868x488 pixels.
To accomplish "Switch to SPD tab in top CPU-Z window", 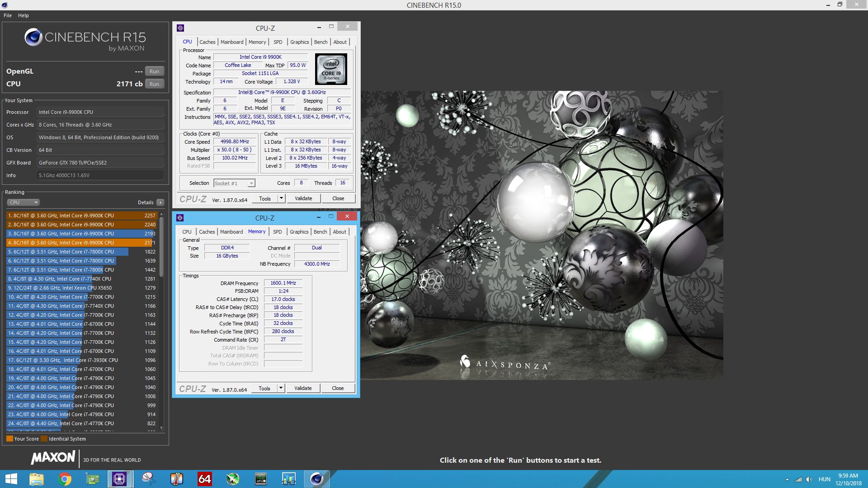I will (x=278, y=42).
